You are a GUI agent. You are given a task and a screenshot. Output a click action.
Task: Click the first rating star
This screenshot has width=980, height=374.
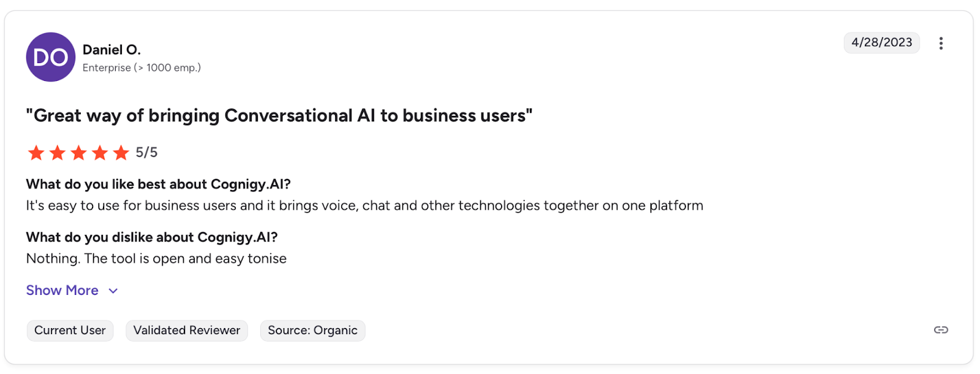pos(36,153)
